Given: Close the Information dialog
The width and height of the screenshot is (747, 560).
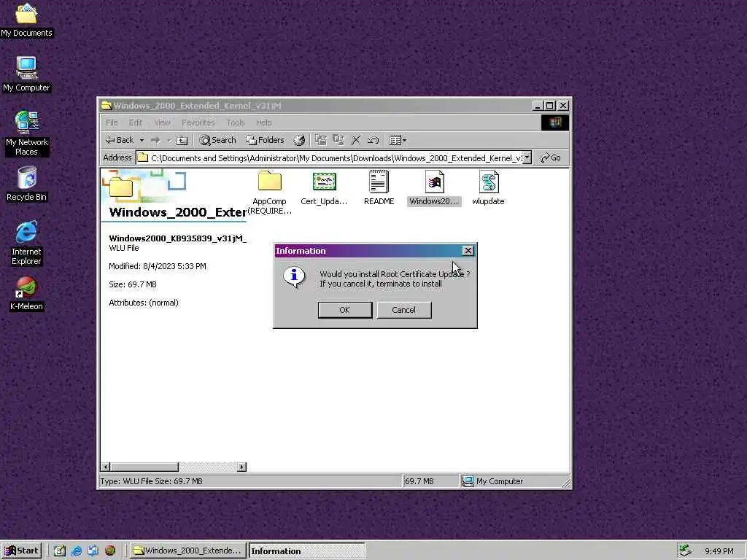Looking at the screenshot, I should (468, 251).
